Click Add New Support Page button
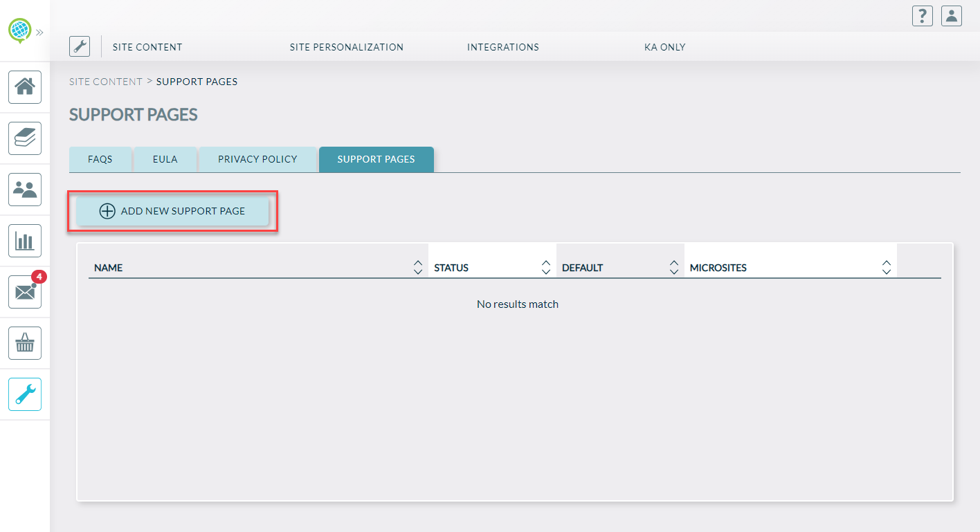The width and height of the screenshot is (980, 532). click(x=172, y=211)
